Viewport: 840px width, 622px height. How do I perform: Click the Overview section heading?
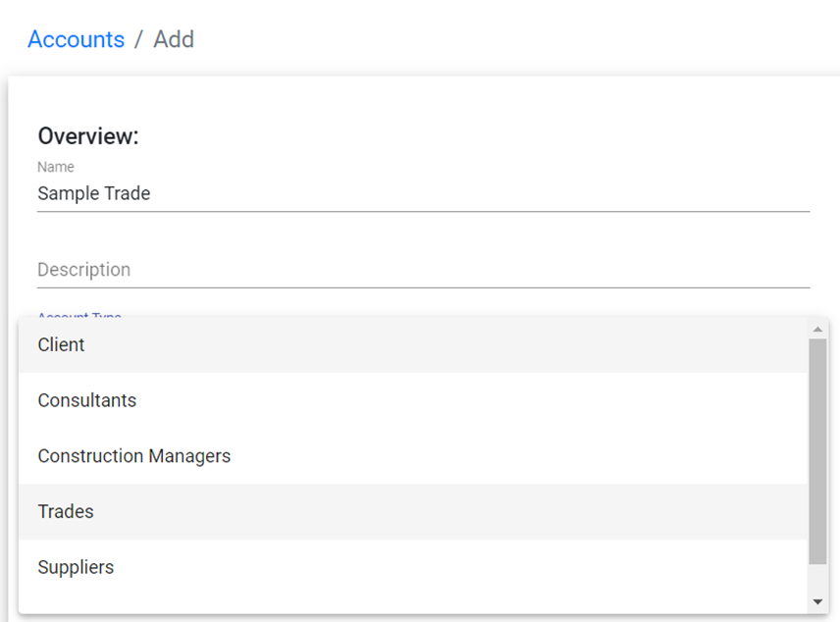click(88, 136)
